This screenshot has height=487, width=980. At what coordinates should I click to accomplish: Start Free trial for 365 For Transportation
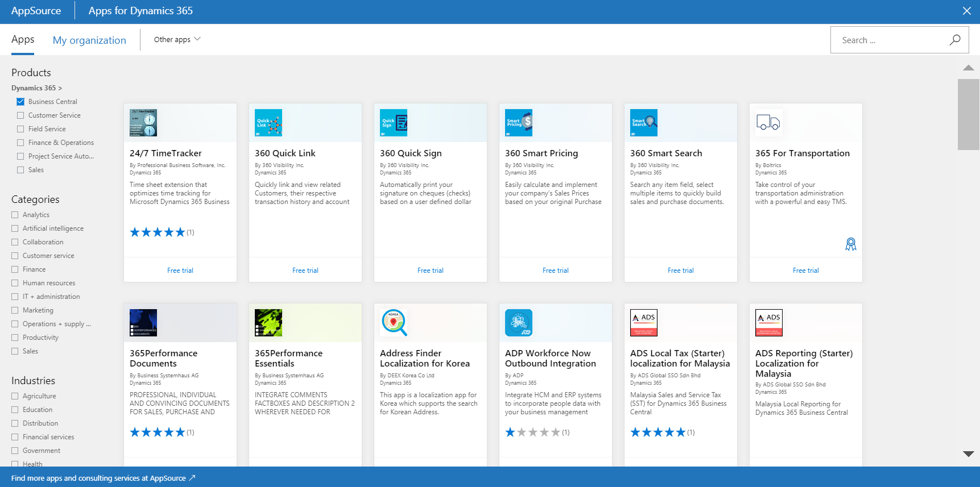(806, 270)
